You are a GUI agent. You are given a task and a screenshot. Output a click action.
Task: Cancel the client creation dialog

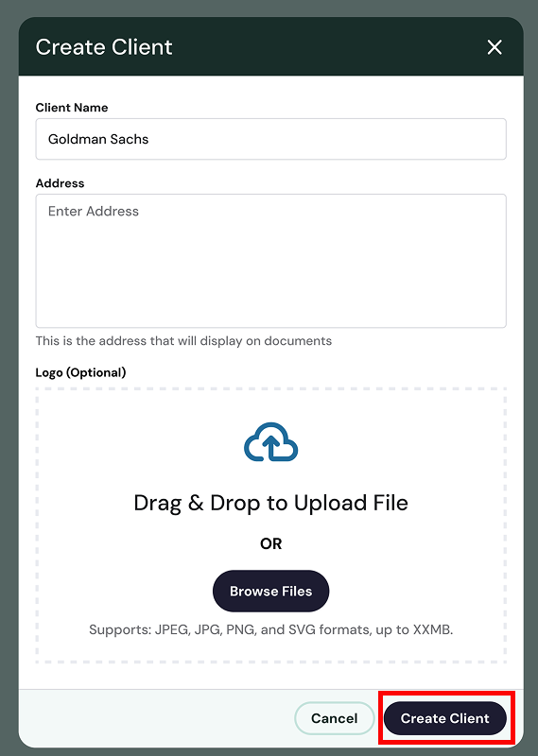click(334, 718)
